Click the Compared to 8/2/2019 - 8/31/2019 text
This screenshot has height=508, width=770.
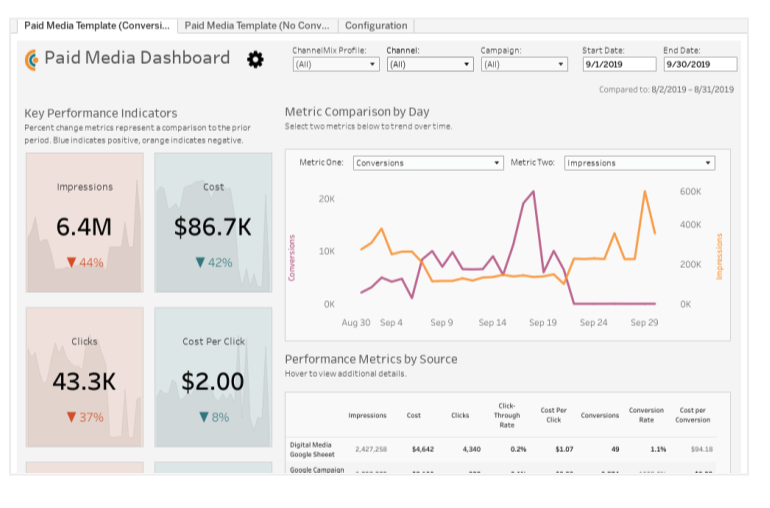[x=666, y=89]
